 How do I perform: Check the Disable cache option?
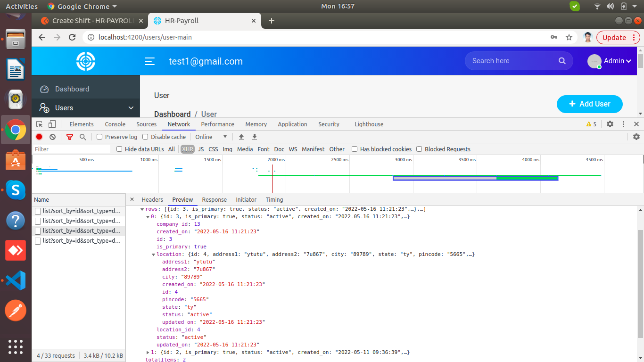pos(146,137)
